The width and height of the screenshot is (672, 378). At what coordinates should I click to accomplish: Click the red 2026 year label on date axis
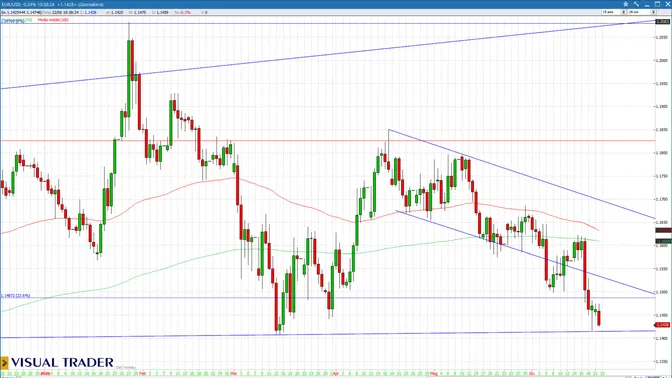[x=45, y=374]
